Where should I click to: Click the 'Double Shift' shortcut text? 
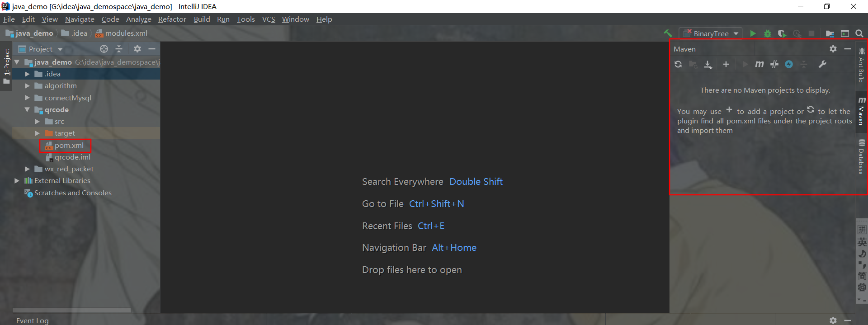pyautogui.click(x=476, y=181)
